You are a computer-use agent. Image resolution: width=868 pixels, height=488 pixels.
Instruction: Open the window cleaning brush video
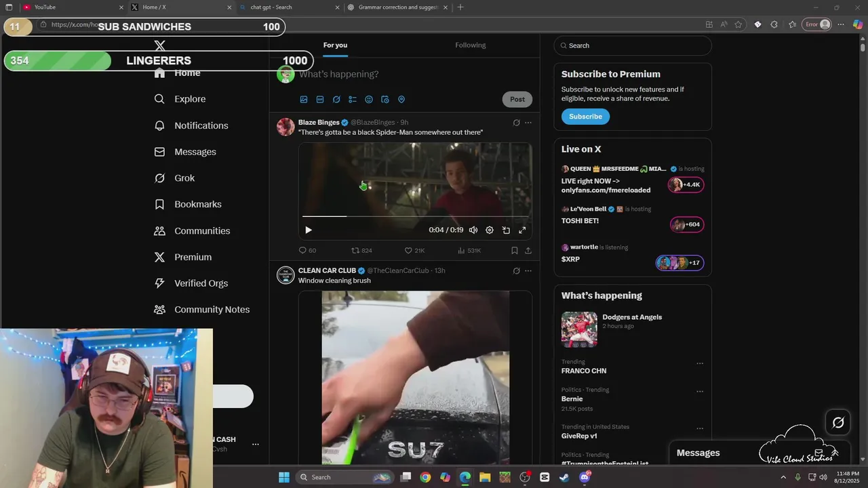(x=415, y=378)
